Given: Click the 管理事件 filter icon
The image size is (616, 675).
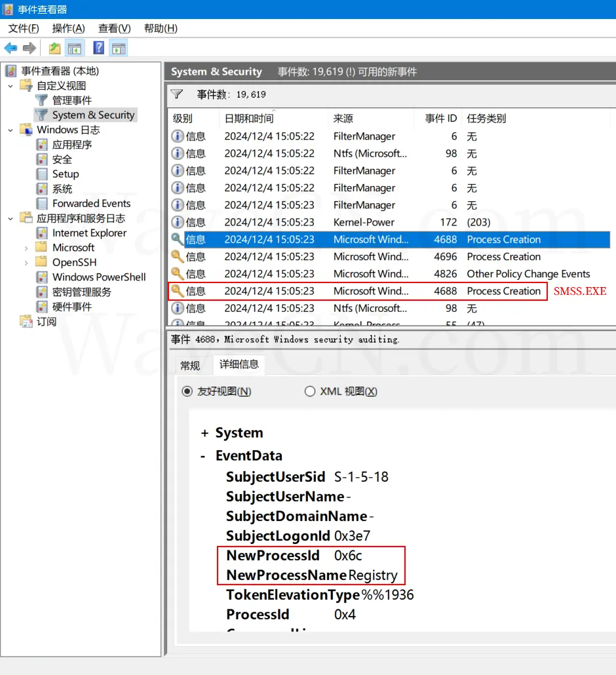Looking at the screenshot, I should (x=41, y=100).
